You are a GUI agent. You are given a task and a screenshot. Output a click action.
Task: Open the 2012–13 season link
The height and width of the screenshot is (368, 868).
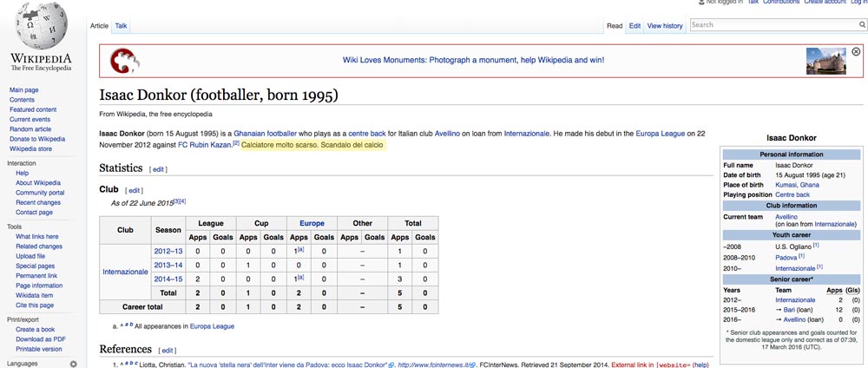pos(168,251)
